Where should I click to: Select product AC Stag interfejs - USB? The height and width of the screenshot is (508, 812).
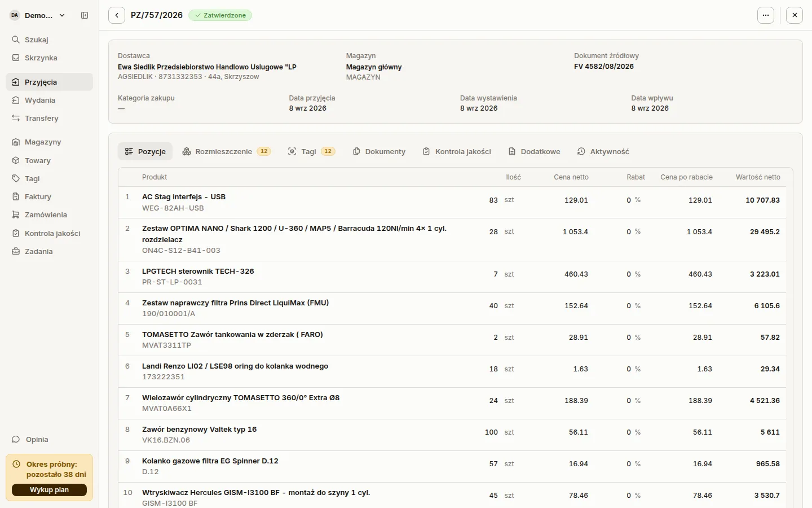click(184, 197)
